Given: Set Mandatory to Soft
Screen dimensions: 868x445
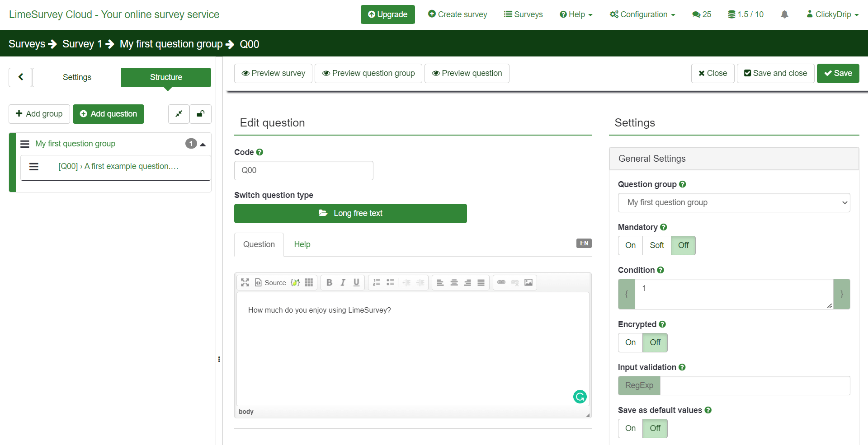Looking at the screenshot, I should pos(657,245).
